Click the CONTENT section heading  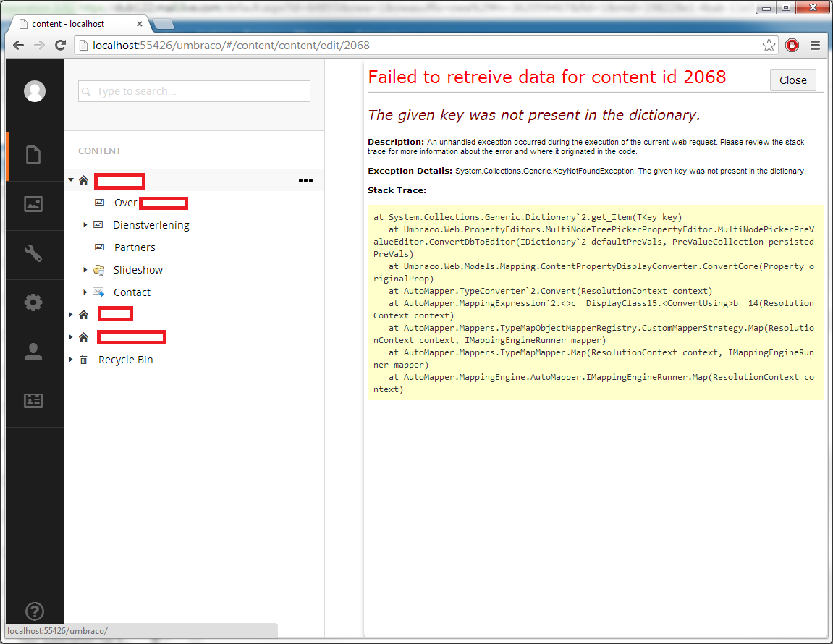tap(100, 151)
